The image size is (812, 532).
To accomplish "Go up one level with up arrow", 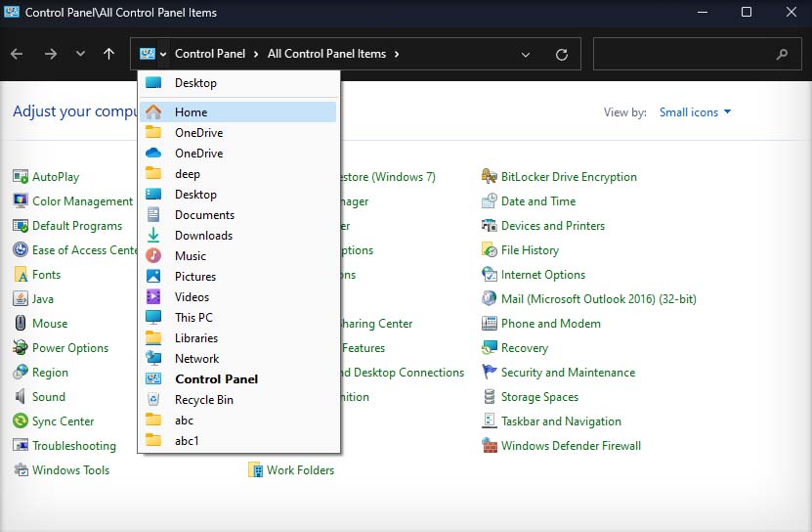I will click(108, 54).
